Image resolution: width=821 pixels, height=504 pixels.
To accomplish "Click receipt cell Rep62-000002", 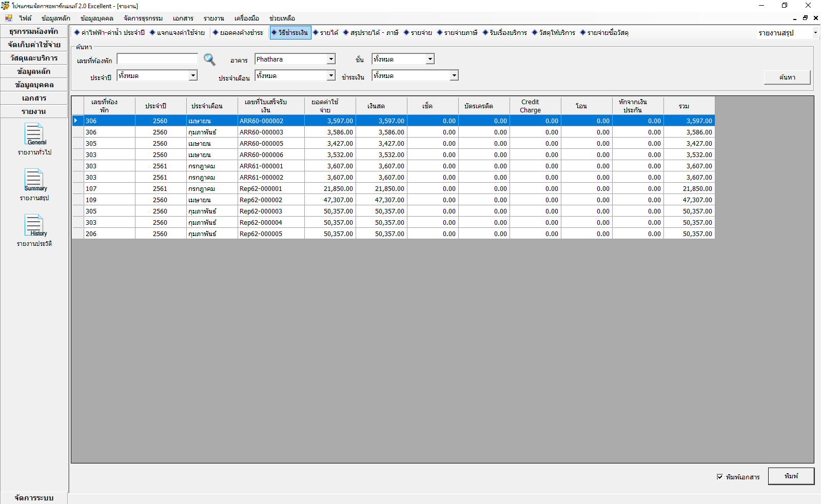I will (x=271, y=200).
